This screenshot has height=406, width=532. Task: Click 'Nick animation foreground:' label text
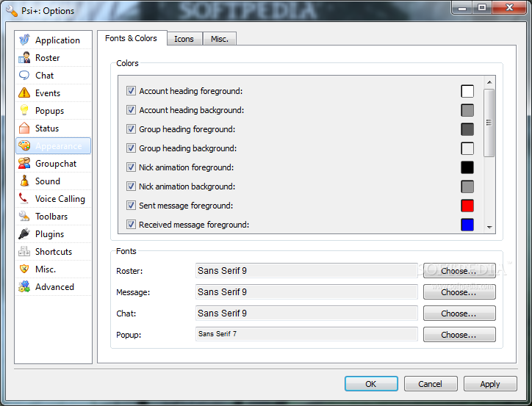point(186,167)
